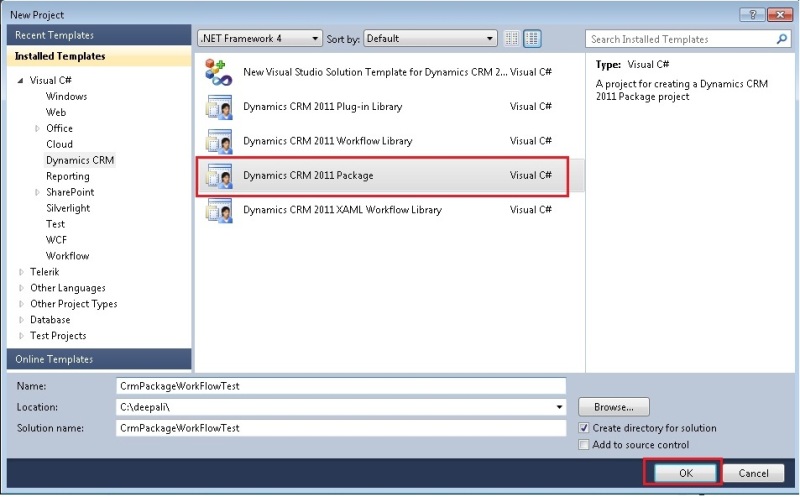Switch to small icons view
Screen dimensions: 800x497
click(512, 39)
